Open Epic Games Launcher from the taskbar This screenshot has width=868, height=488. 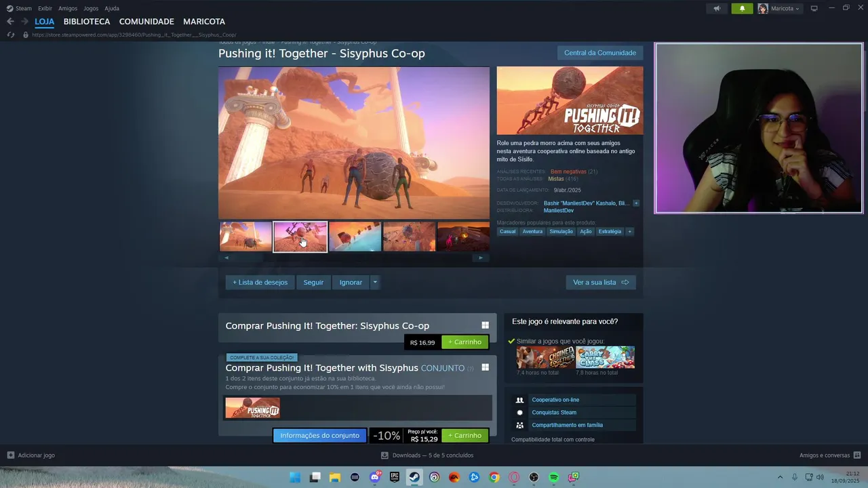395,478
